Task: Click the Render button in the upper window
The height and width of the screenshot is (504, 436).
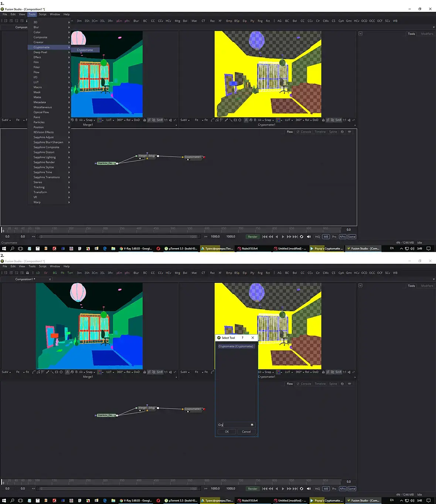Action: [253, 237]
